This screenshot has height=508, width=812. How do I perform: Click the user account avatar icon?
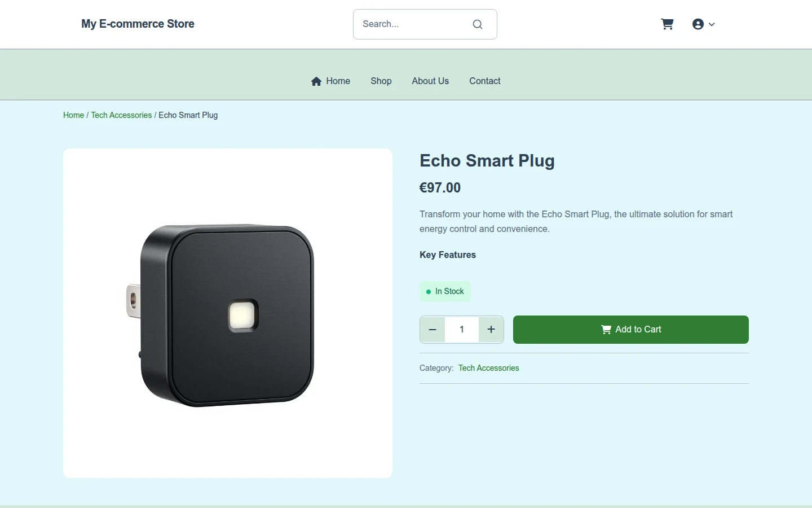698,24
